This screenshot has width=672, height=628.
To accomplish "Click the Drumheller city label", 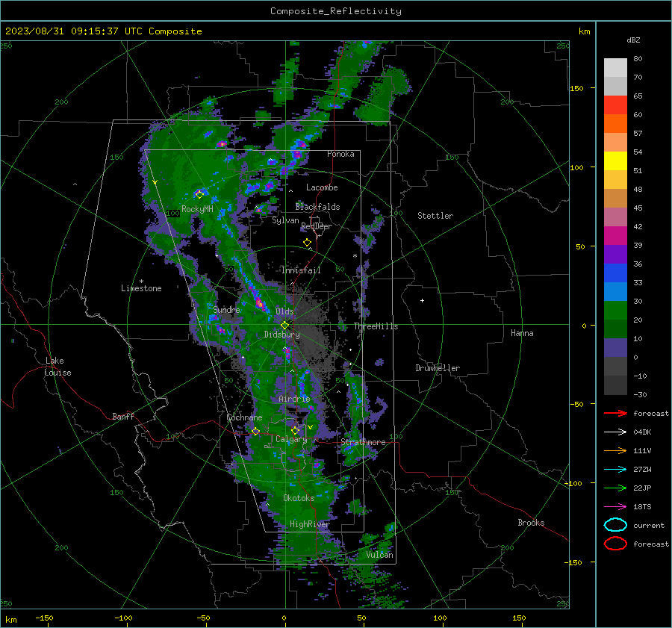I will point(438,368).
